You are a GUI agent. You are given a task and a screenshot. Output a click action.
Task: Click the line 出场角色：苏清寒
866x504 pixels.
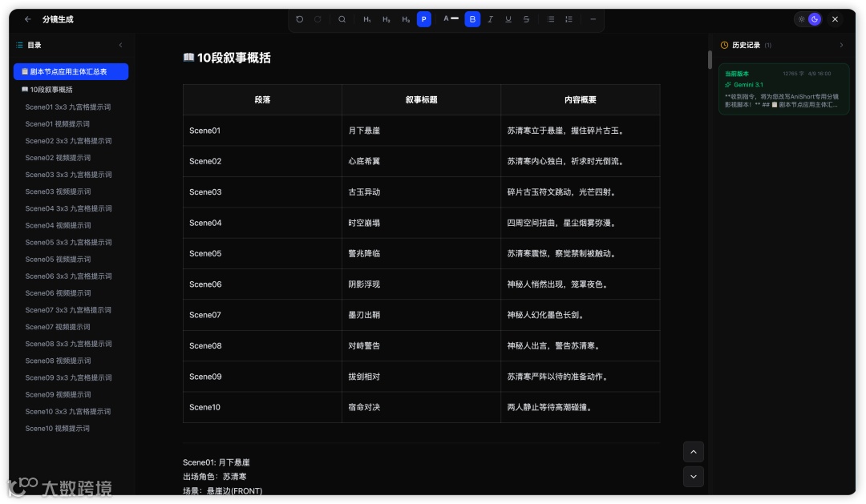[215, 477]
